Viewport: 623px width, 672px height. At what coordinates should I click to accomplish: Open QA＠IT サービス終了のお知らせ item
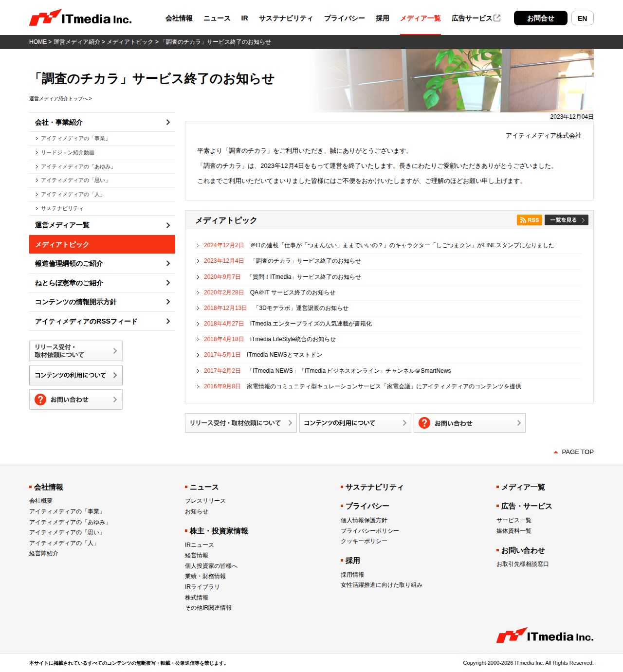[293, 292]
